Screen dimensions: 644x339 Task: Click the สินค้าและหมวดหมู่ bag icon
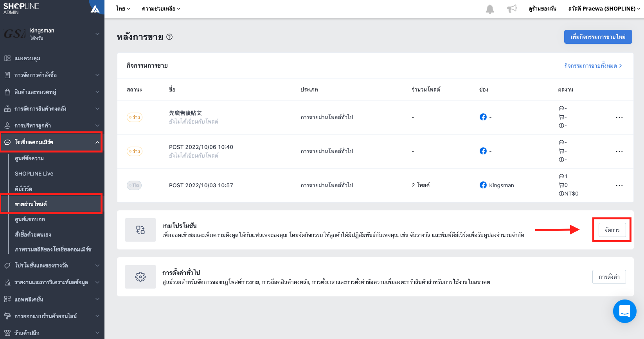click(x=7, y=92)
